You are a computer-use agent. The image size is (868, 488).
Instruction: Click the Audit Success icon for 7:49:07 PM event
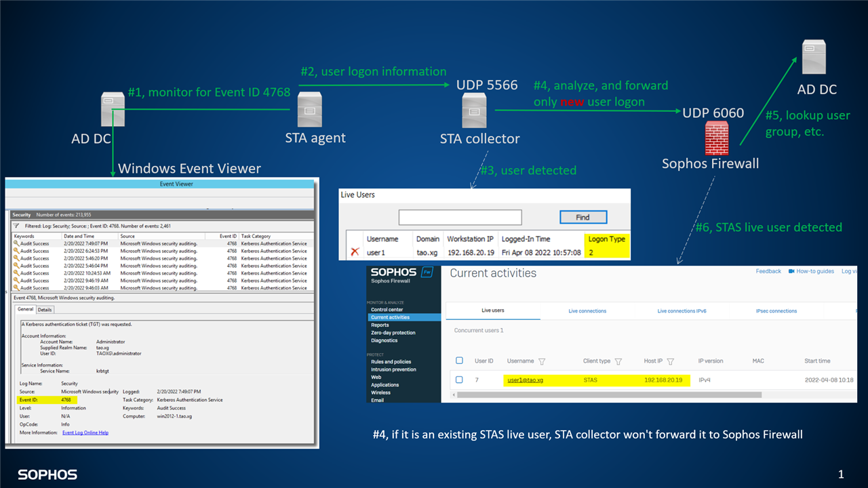(x=16, y=243)
